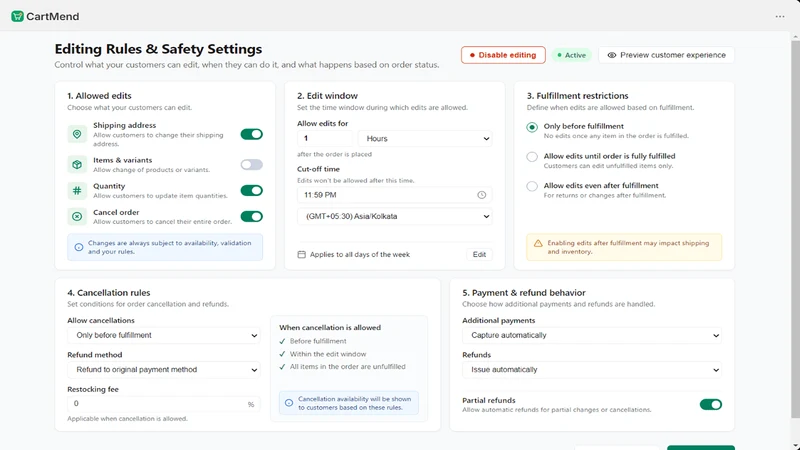This screenshot has height=450, width=800.
Task: Open the Additional payments dropdown
Action: click(x=592, y=335)
